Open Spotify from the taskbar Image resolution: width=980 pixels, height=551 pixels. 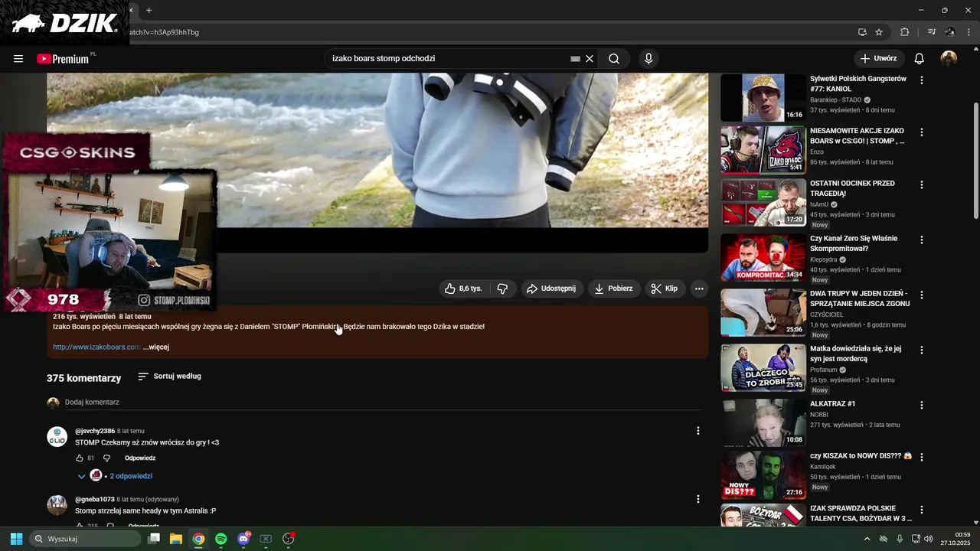point(221,539)
